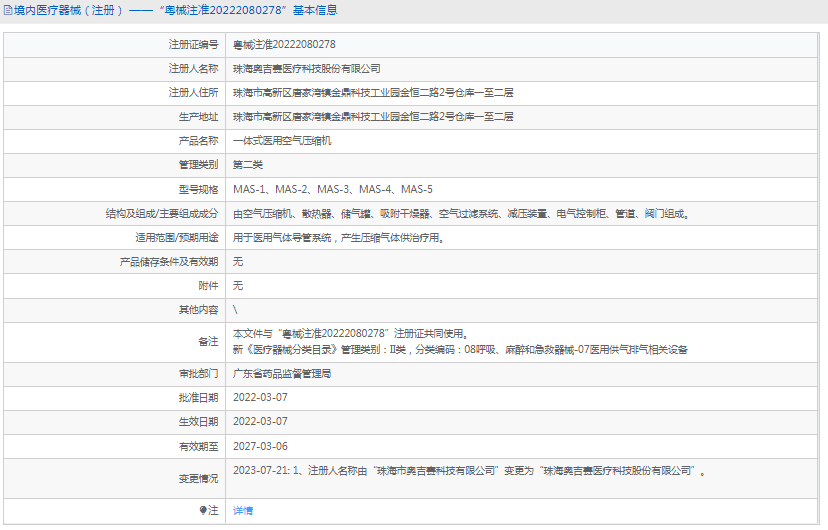Click the 附件 label
Viewport: 828px width, 530px height.
(209, 286)
